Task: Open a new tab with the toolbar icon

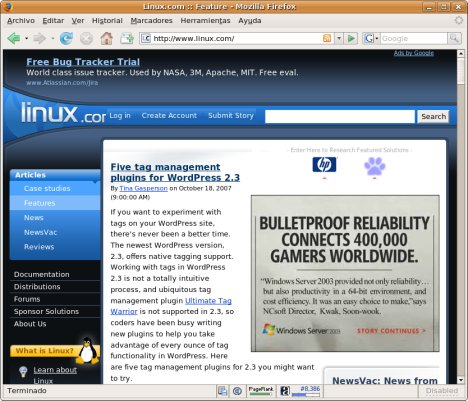Action: pyautogui.click(x=127, y=39)
